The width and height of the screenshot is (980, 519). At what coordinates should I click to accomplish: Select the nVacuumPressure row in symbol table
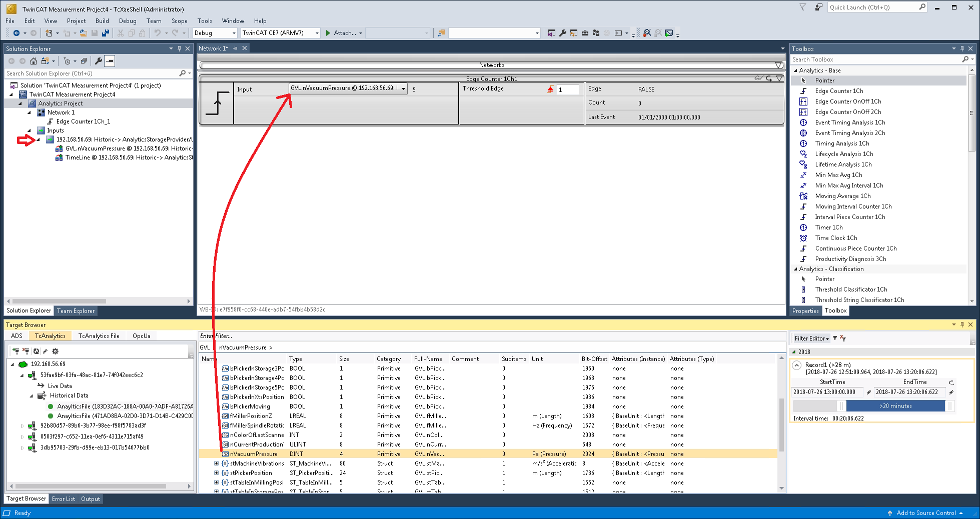[x=488, y=454]
